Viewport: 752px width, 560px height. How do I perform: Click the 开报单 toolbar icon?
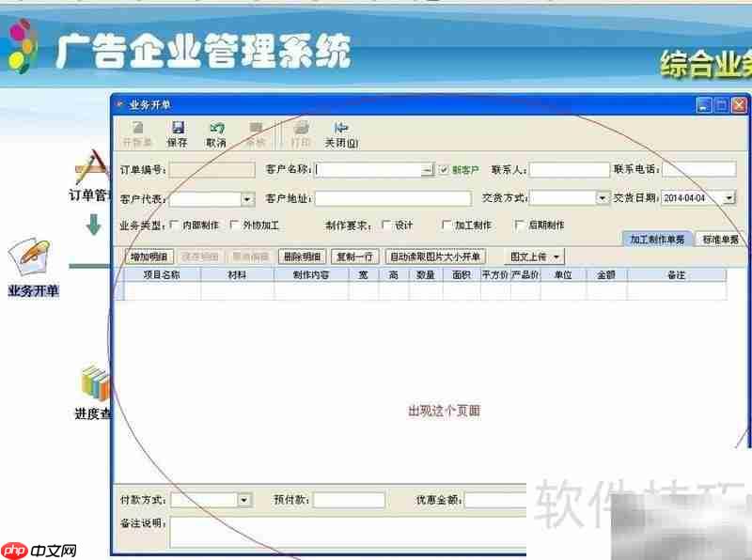[137, 132]
